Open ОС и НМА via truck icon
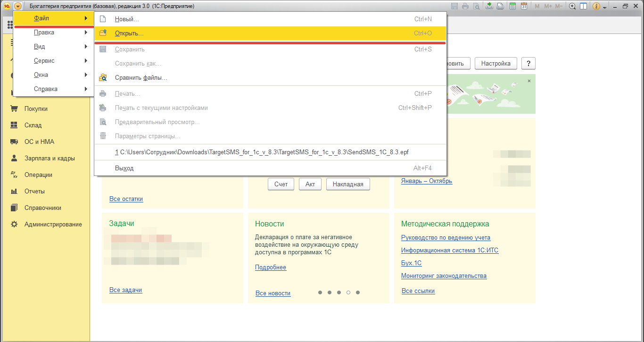This screenshot has width=644, height=342. tap(14, 142)
